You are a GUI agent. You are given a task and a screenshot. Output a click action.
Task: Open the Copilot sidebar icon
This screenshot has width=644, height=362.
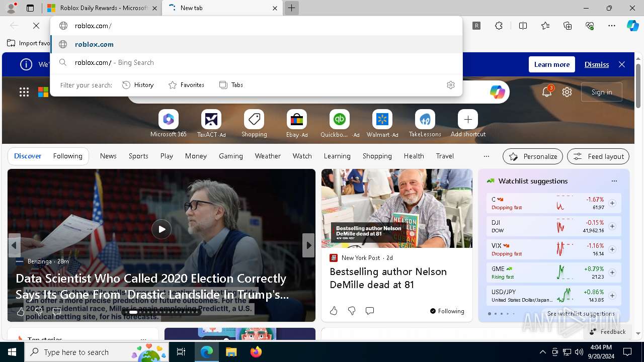pyautogui.click(x=632, y=26)
